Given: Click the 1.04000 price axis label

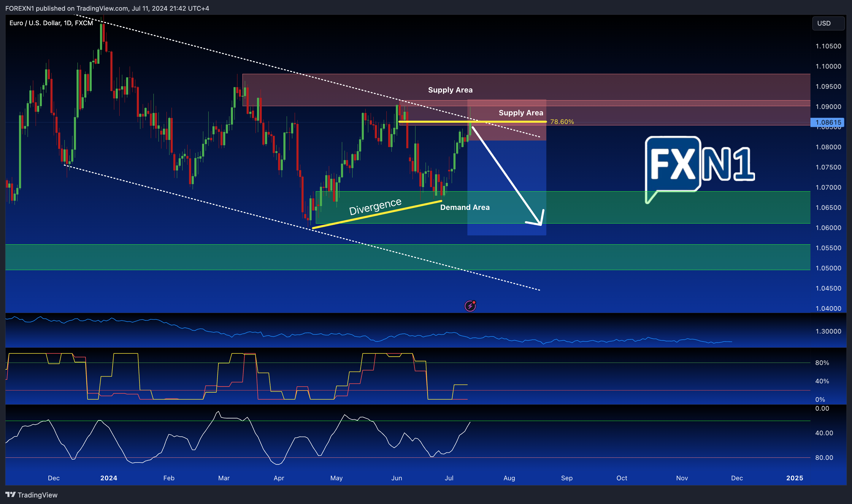Looking at the screenshot, I should [828, 308].
